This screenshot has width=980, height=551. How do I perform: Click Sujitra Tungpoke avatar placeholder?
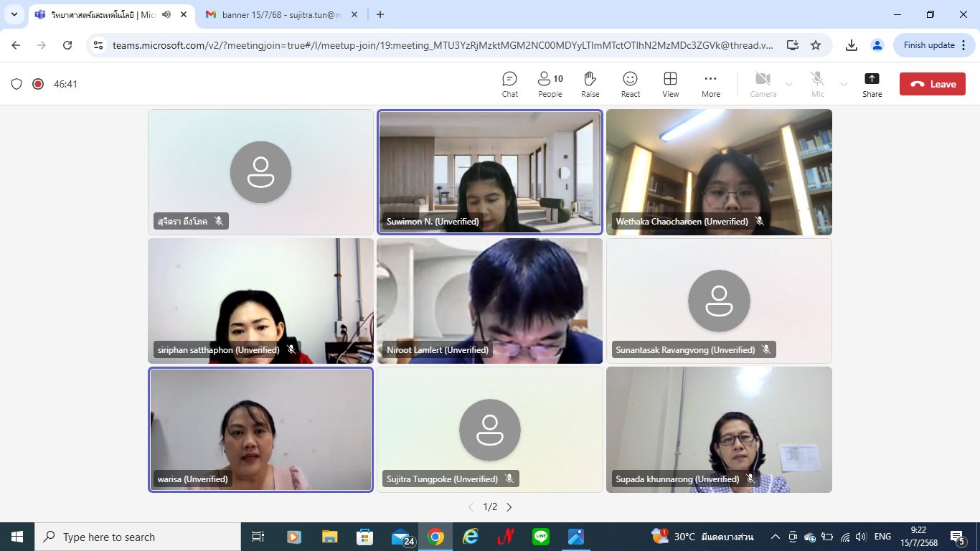[x=490, y=430]
